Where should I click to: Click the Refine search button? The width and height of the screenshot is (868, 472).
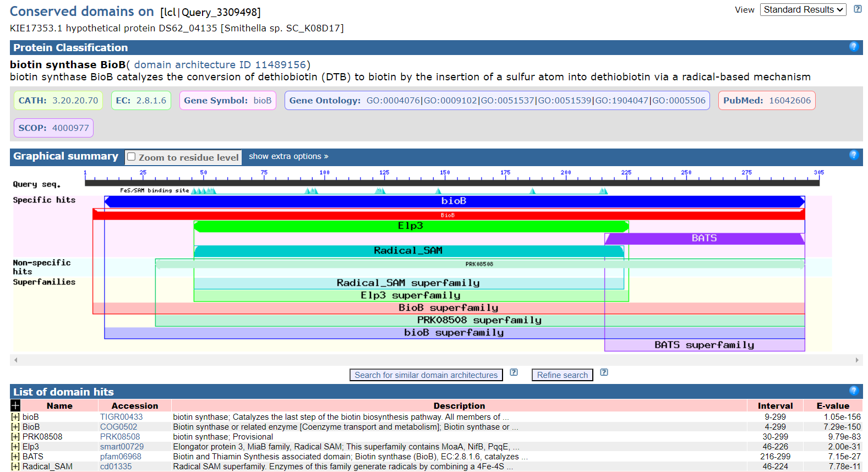click(x=563, y=375)
